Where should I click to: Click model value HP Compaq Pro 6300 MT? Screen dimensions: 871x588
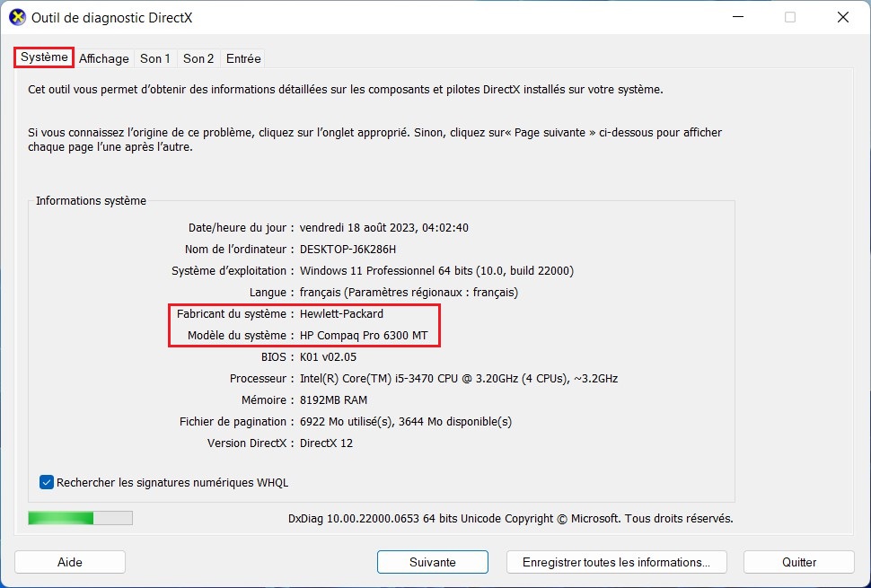click(x=364, y=336)
